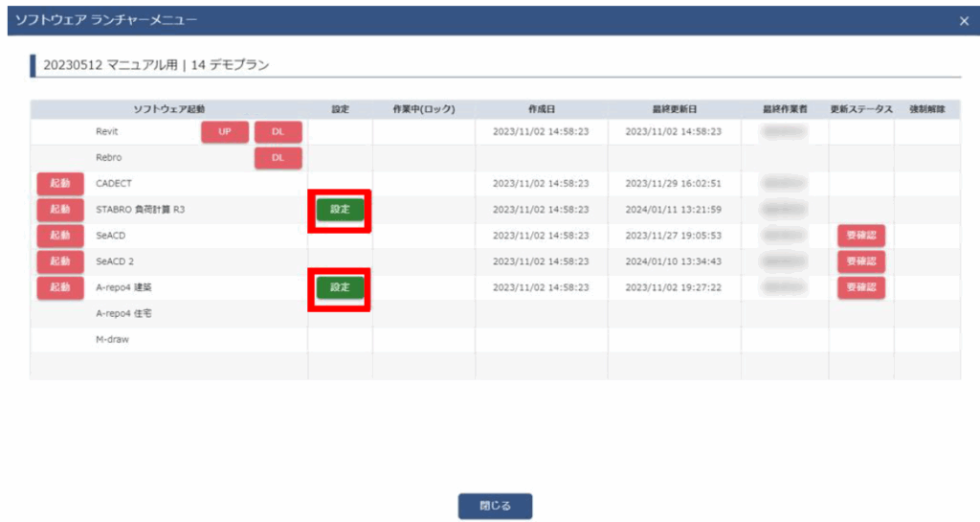Download Rebro using its DL button
Viewport: 980px width, 522px height.
pyautogui.click(x=278, y=158)
